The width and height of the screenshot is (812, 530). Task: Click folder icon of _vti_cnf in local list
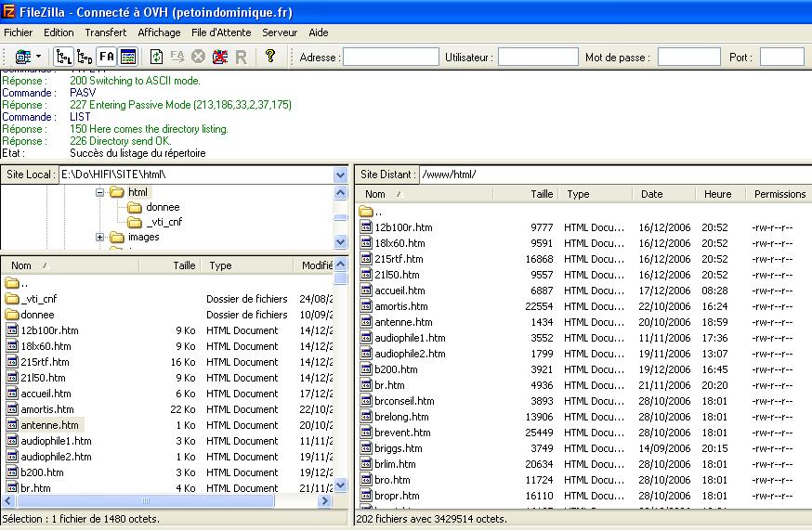coord(12,299)
